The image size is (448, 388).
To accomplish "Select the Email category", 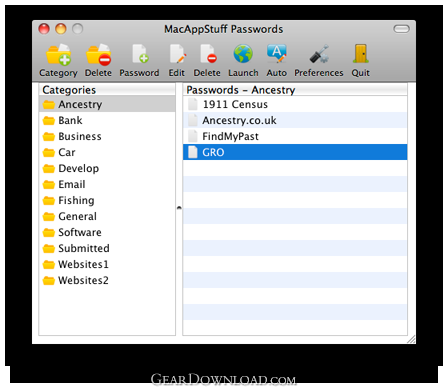I will (107, 184).
